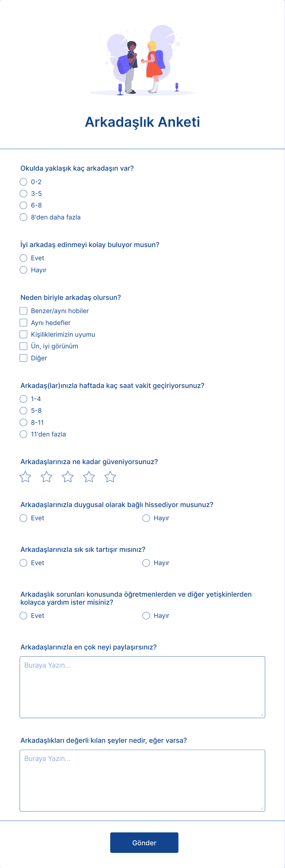Click the friends illustration at top
This screenshot has height=868, width=285.
click(142, 60)
